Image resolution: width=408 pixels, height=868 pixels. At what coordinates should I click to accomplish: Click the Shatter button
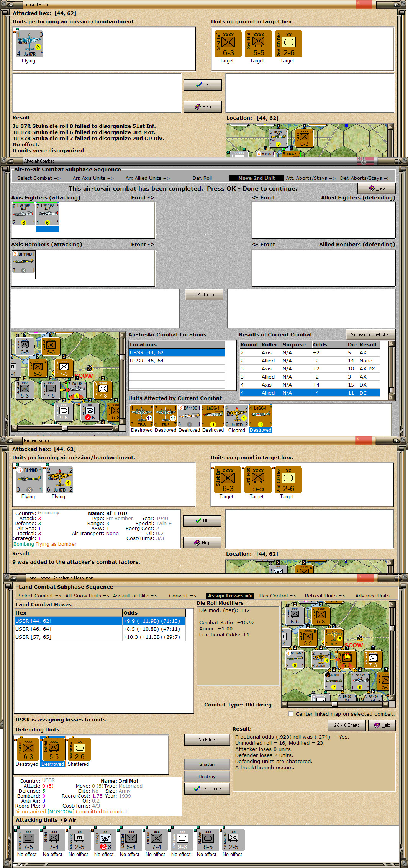click(207, 764)
